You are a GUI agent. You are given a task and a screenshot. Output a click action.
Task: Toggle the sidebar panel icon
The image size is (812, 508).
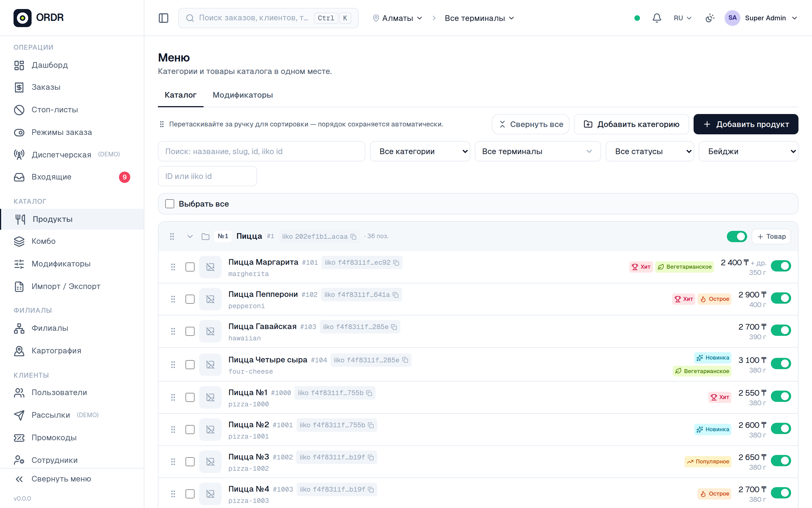pos(164,18)
